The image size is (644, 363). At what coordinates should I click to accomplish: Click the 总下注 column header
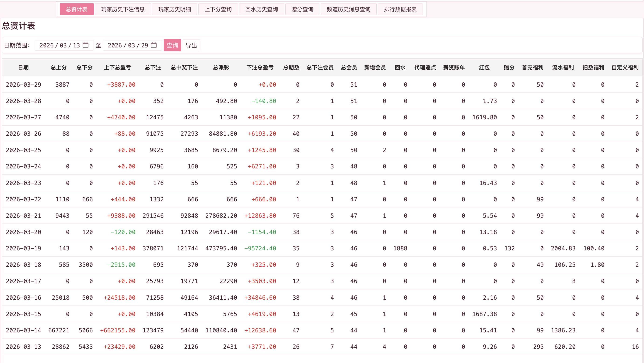pos(153,67)
